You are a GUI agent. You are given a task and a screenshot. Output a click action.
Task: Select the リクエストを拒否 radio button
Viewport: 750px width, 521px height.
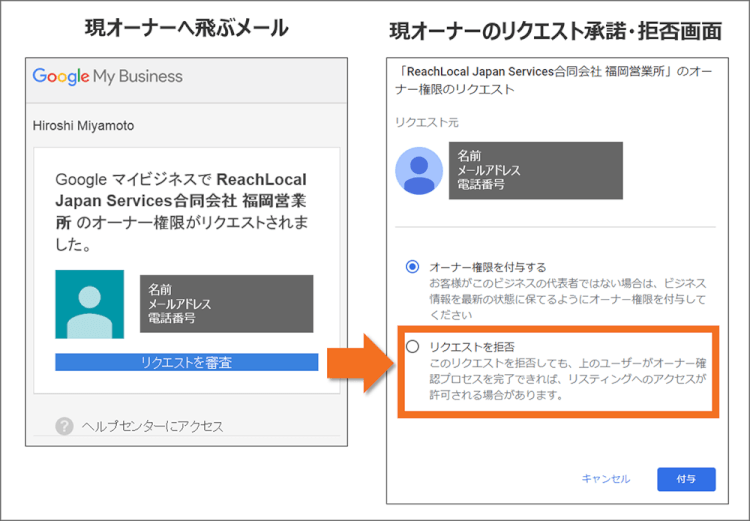tap(412, 346)
